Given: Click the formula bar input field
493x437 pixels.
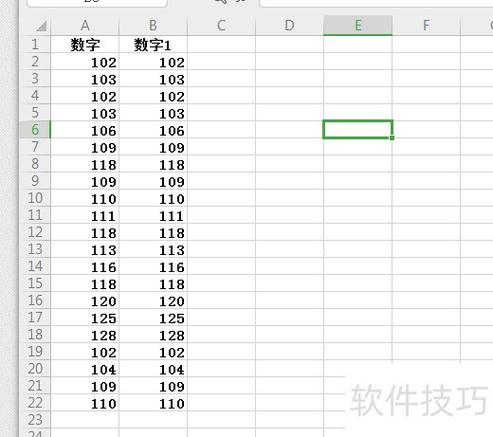Looking at the screenshot, I should [376, 3].
